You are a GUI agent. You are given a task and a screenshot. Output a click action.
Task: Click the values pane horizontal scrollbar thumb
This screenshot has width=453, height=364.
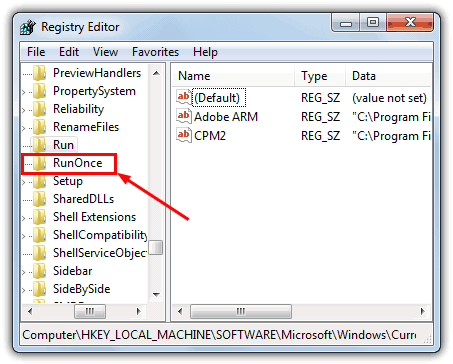241,311
